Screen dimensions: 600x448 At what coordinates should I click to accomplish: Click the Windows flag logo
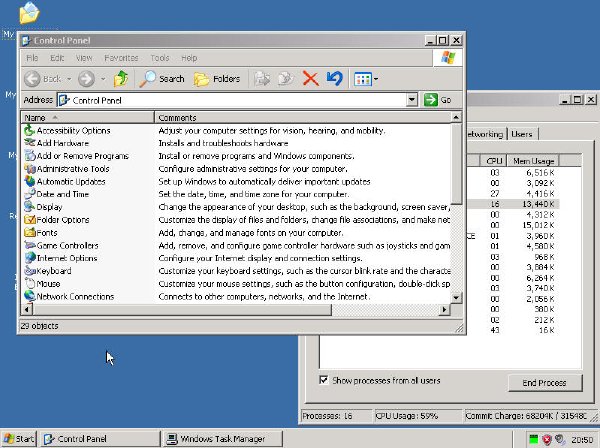point(448,58)
